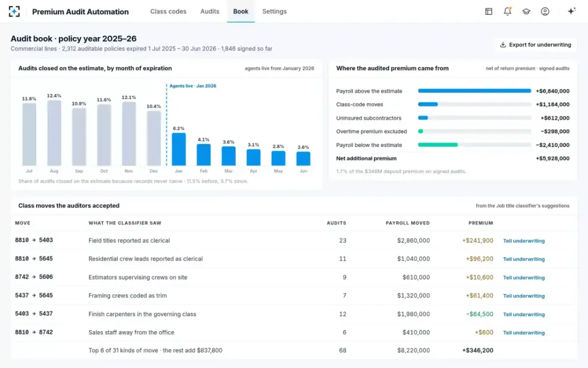Click 'Field titles reported as clerical' row text
Image resolution: width=588 pixels, height=368 pixels.
129,240
